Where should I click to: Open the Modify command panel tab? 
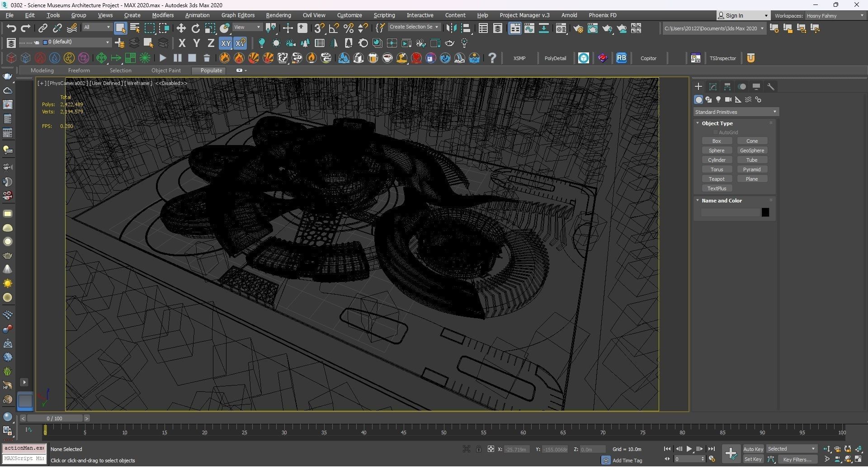coord(713,87)
